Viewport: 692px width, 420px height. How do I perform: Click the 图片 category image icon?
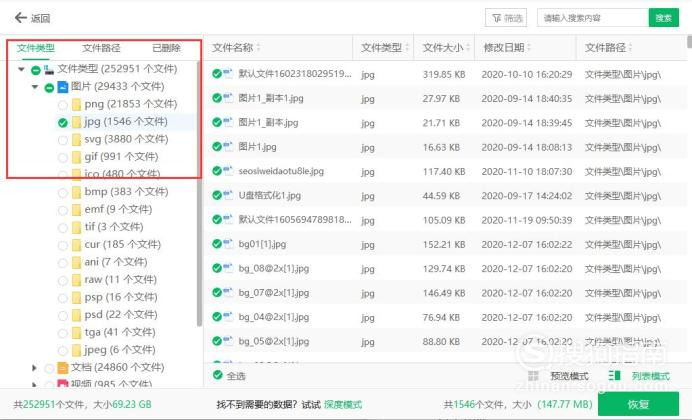[62, 87]
